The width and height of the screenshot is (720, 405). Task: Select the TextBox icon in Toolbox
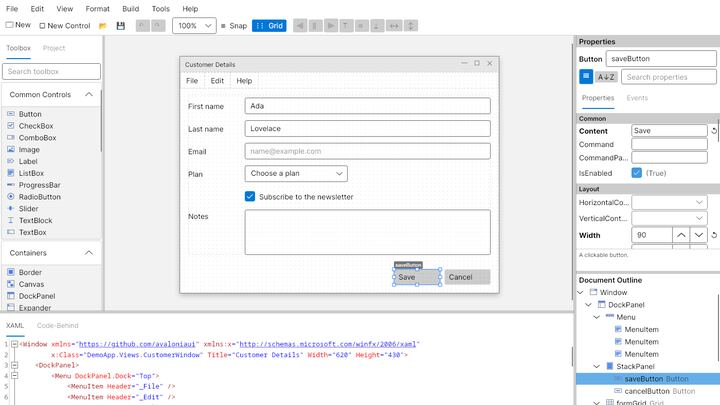click(11, 232)
